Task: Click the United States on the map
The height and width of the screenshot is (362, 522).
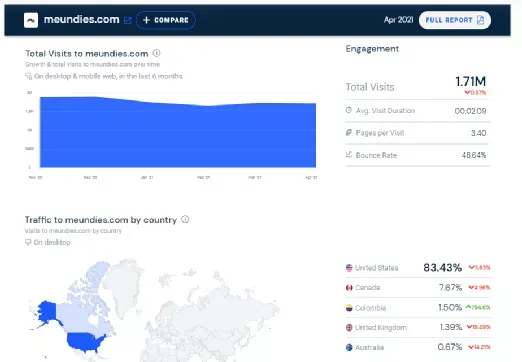Action: coord(86,342)
